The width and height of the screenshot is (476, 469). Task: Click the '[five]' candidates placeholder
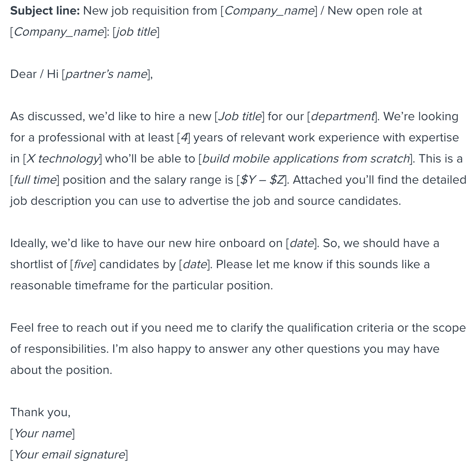[83, 264]
